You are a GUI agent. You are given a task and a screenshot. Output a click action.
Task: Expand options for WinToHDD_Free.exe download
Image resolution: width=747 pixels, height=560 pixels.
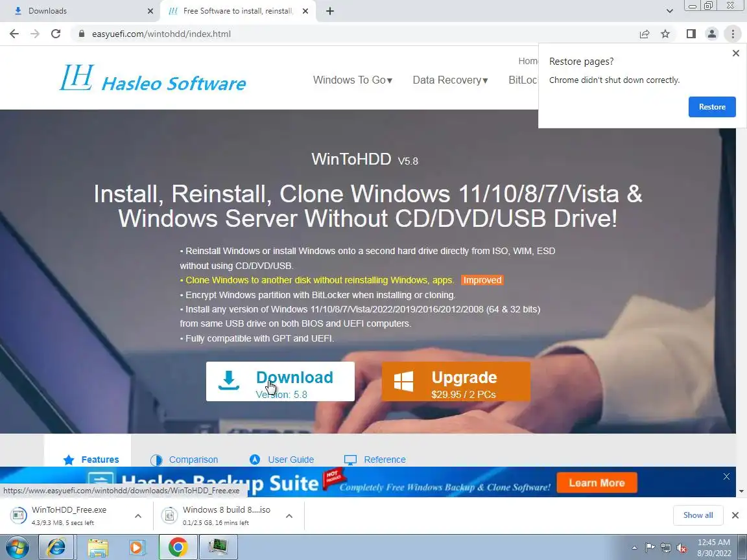[138, 516]
